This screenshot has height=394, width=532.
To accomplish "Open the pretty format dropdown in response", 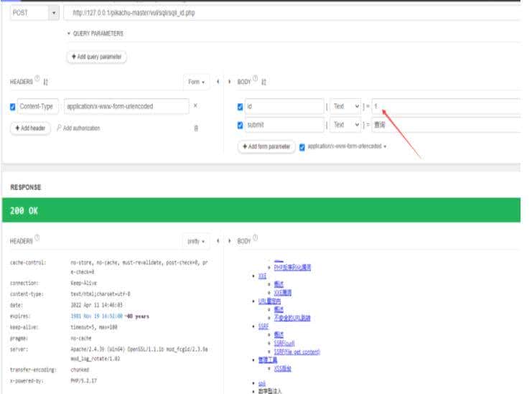I will point(196,241).
